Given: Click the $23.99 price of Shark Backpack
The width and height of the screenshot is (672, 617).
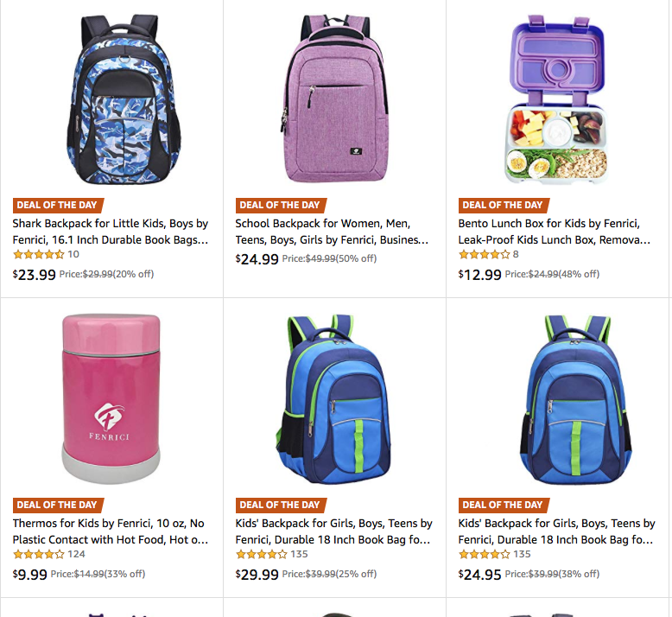Looking at the screenshot, I should coord(35,275).
